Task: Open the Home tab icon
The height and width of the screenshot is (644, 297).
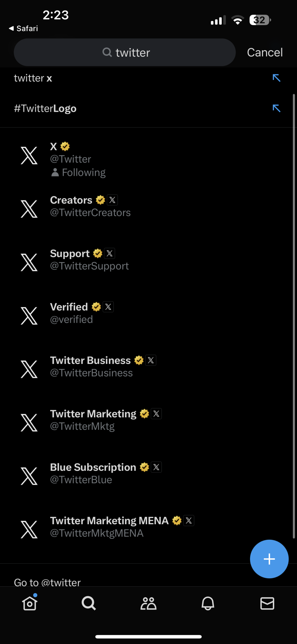Action: 30,603
